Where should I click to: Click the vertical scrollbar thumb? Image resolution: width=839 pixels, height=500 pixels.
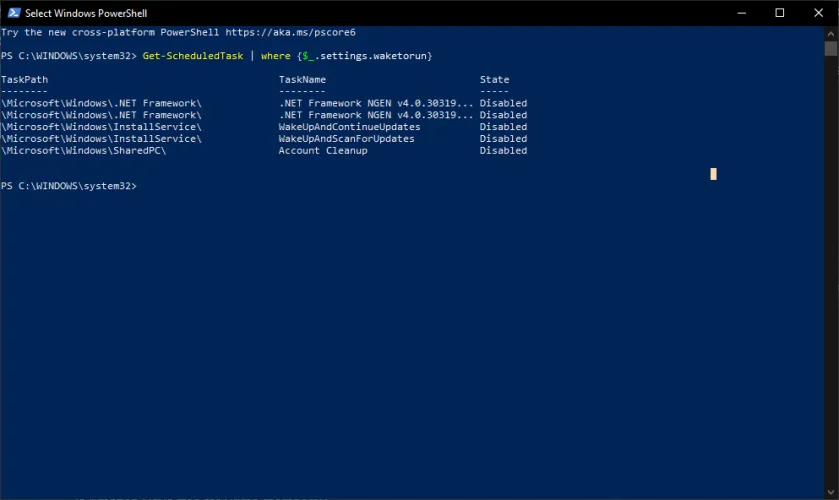pos(831,49)
